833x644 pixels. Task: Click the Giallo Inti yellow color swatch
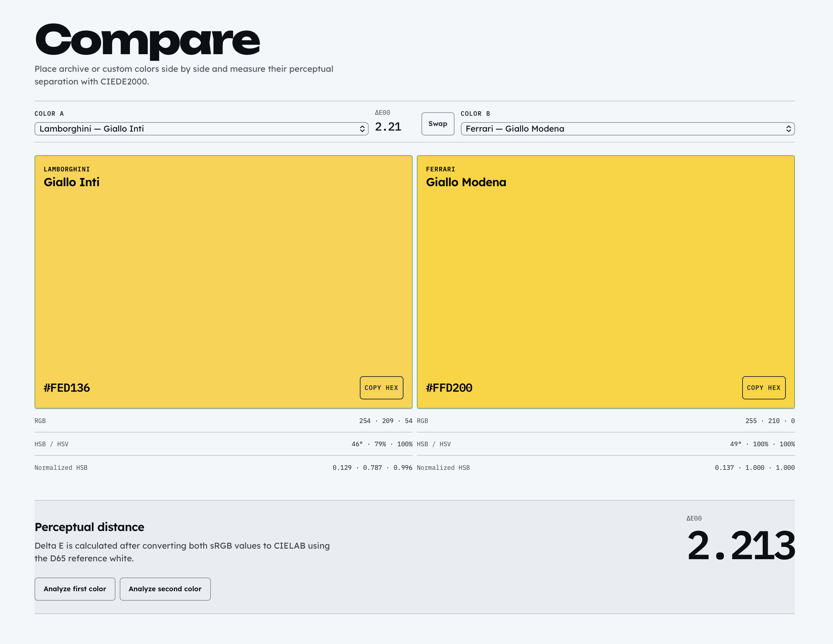[224, 282]
